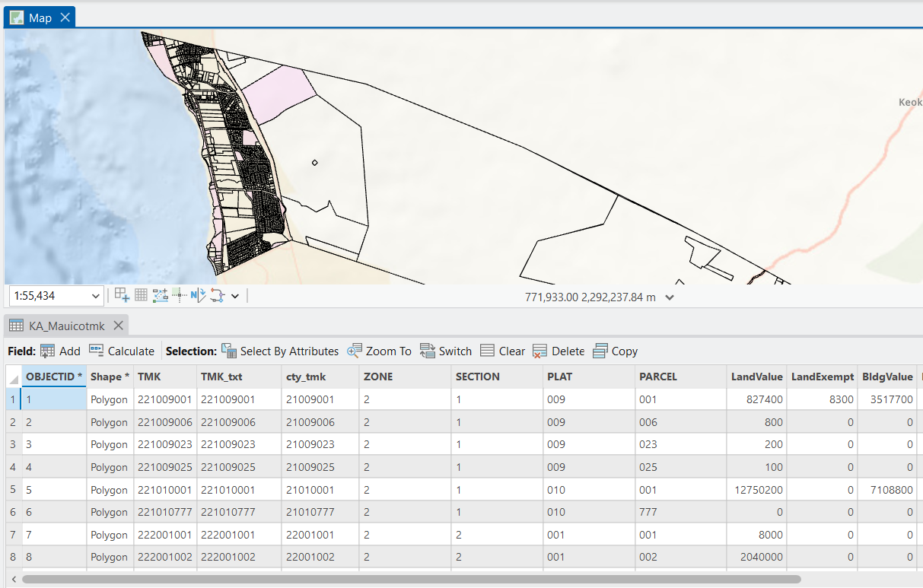Click BldgValue cell 7108800
Screen dimensions: 923x588
click(x=887, y=490)
